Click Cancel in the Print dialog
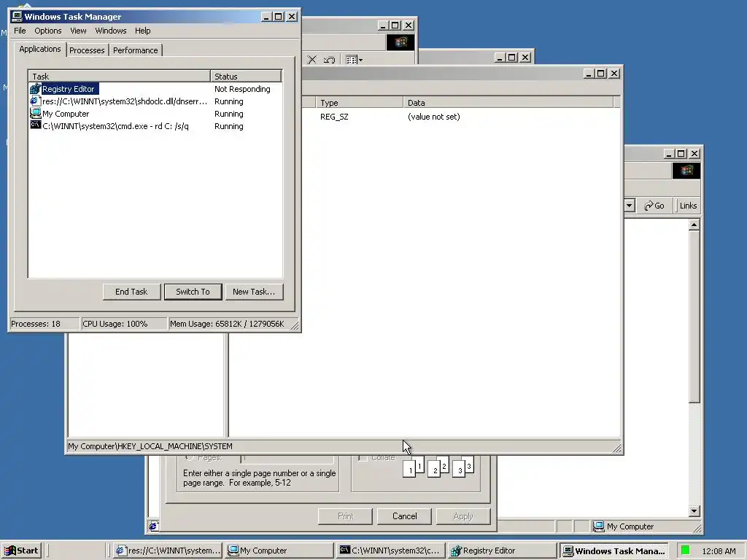Viewport: 747px width, 560px height. point(404,516)
